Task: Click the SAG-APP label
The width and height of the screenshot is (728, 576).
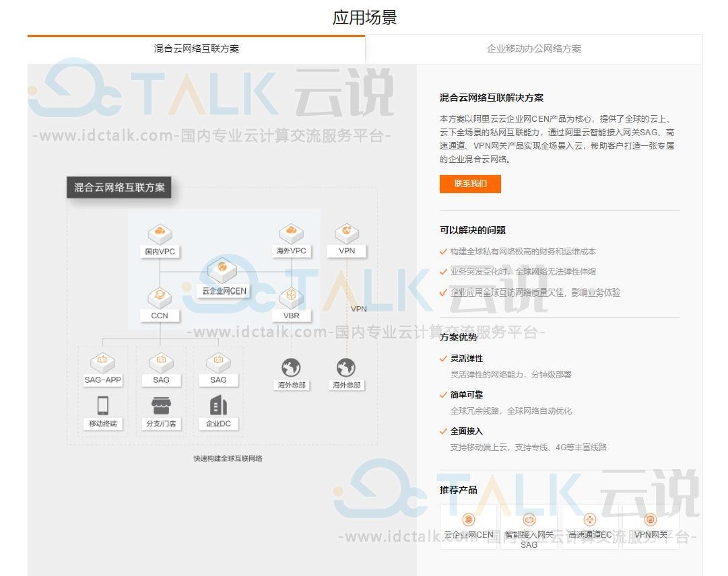Action: [102, 380]
